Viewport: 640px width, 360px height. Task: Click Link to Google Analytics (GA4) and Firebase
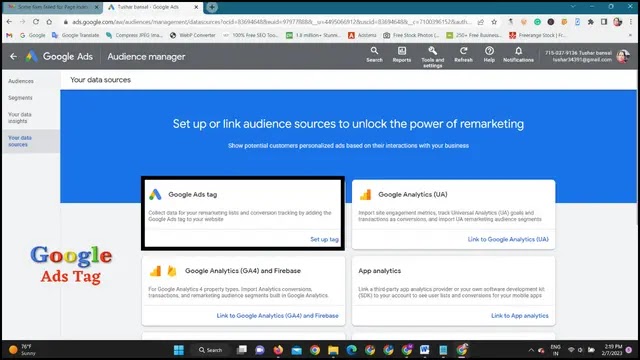coord(277,316)
